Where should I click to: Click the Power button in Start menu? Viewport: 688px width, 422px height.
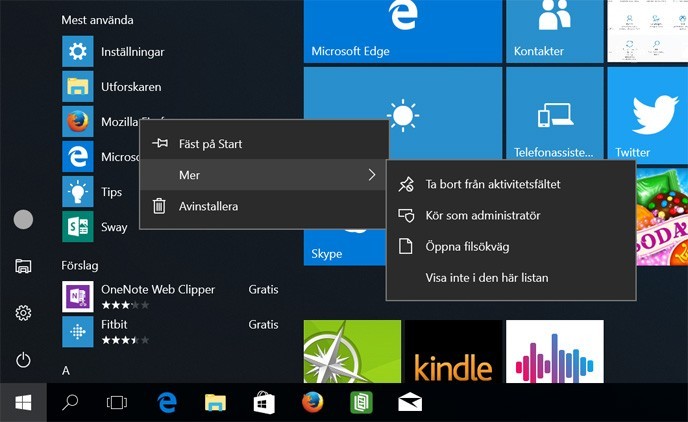23,360
